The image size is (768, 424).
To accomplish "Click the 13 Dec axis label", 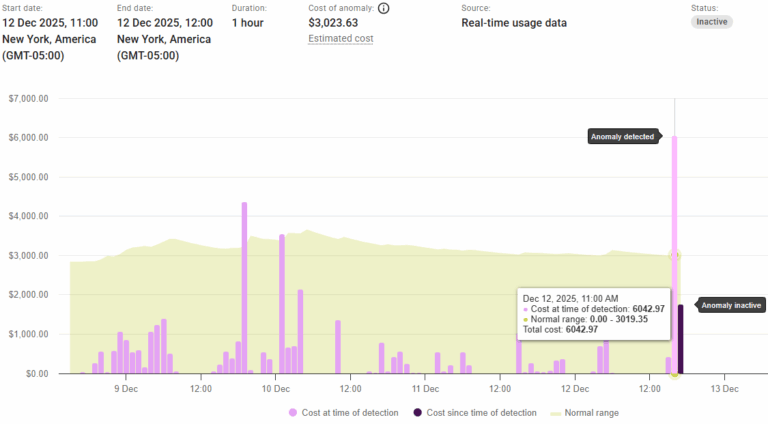I will [x=724, y=388].
